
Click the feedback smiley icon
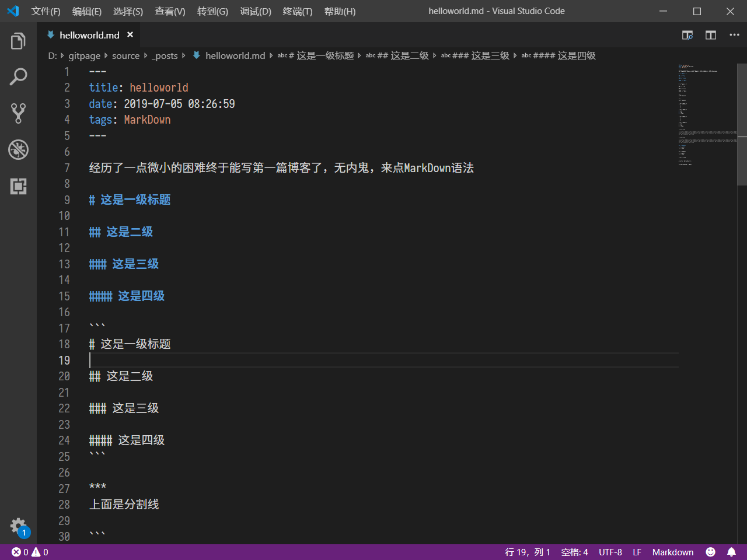click(710, 552)
